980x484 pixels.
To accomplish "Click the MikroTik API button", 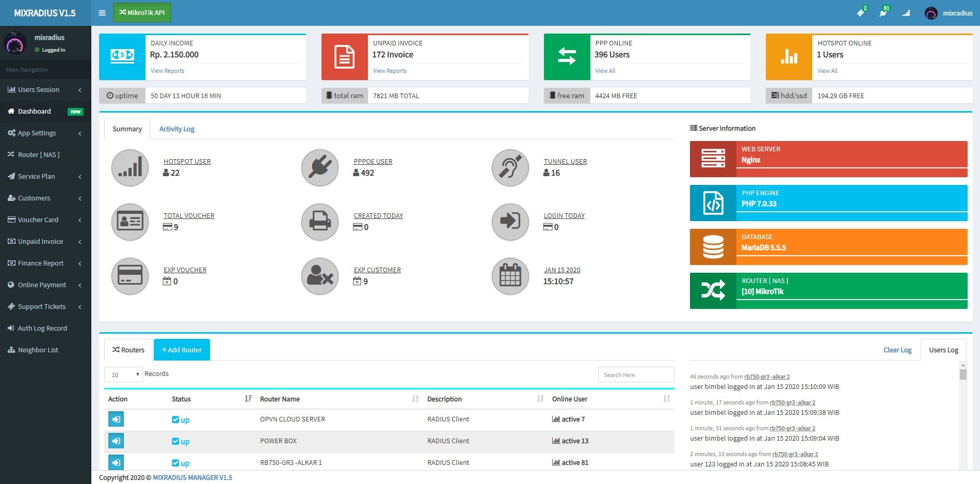I will click(142, 12).
